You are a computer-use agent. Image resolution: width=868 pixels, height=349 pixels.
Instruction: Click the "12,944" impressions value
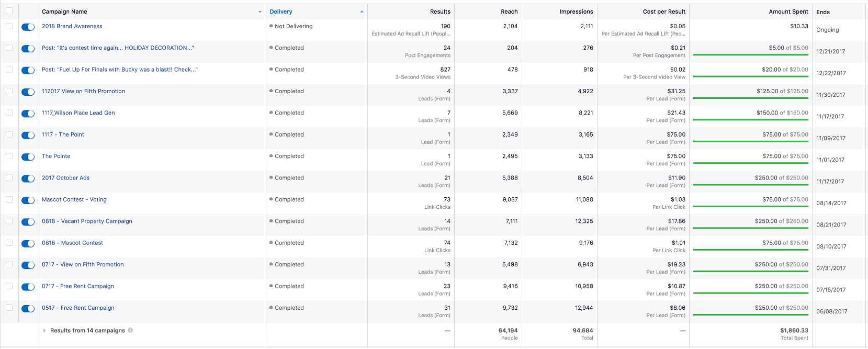click(x=584, y=308)
